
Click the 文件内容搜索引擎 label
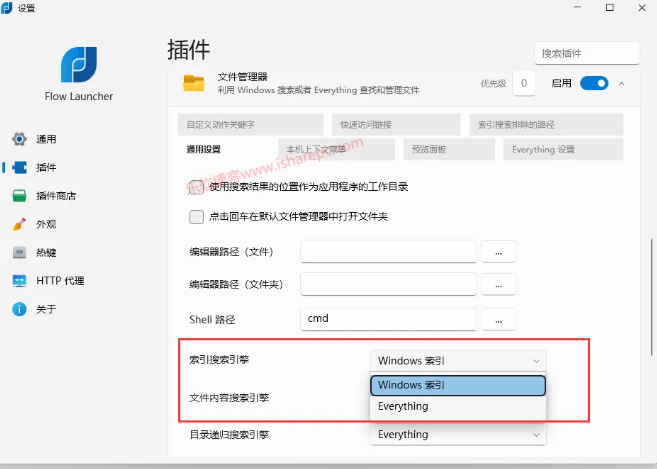click(229, 398)
